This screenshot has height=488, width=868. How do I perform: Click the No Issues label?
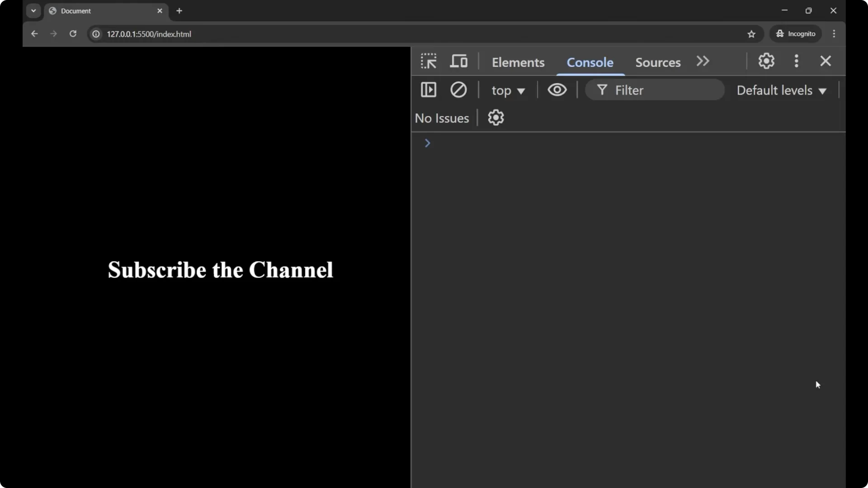[442, 118]
